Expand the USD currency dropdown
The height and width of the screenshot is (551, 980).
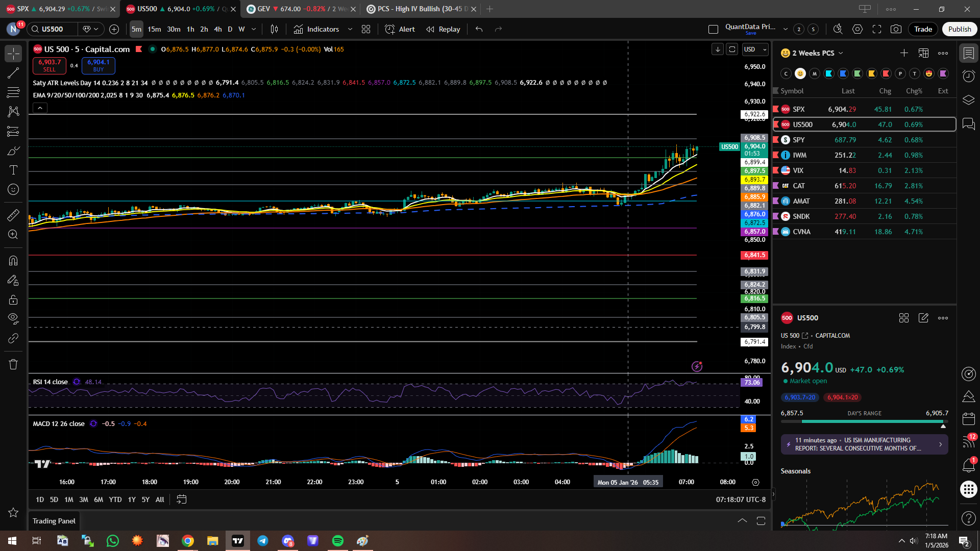coord(755,49)
